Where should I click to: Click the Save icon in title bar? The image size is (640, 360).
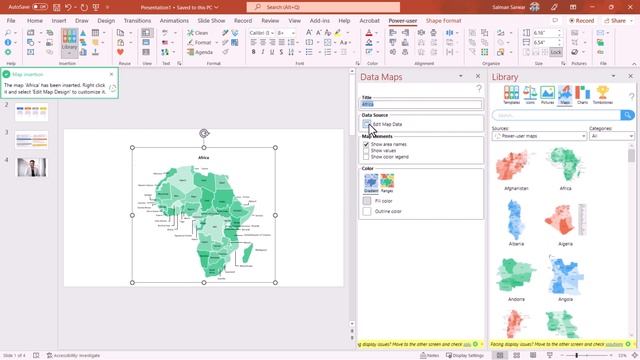[57, 7]
